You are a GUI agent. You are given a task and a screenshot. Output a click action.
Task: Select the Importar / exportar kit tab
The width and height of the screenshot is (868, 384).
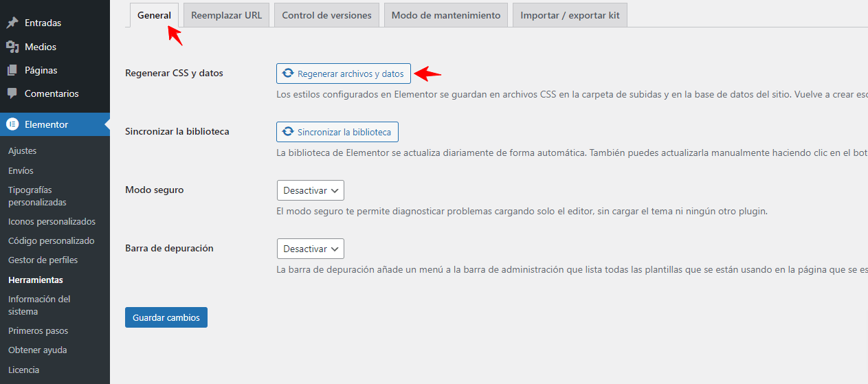click(570, 15)
